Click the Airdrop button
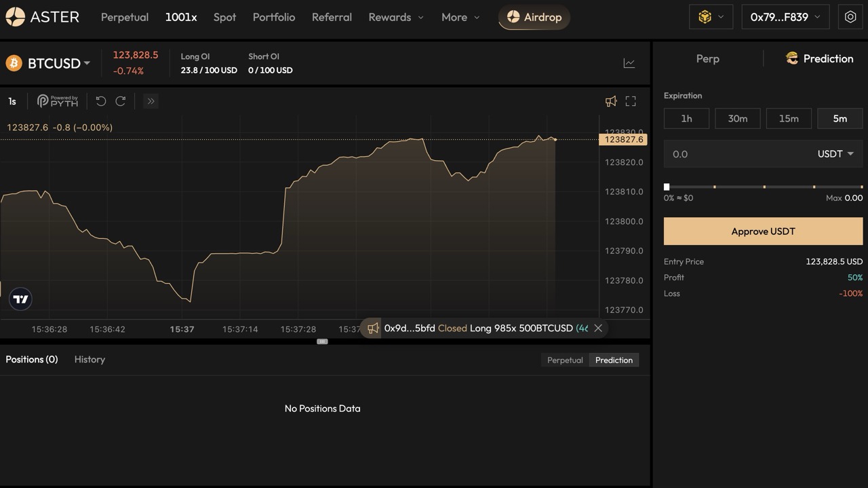868x488 pixels. [534, 17]
